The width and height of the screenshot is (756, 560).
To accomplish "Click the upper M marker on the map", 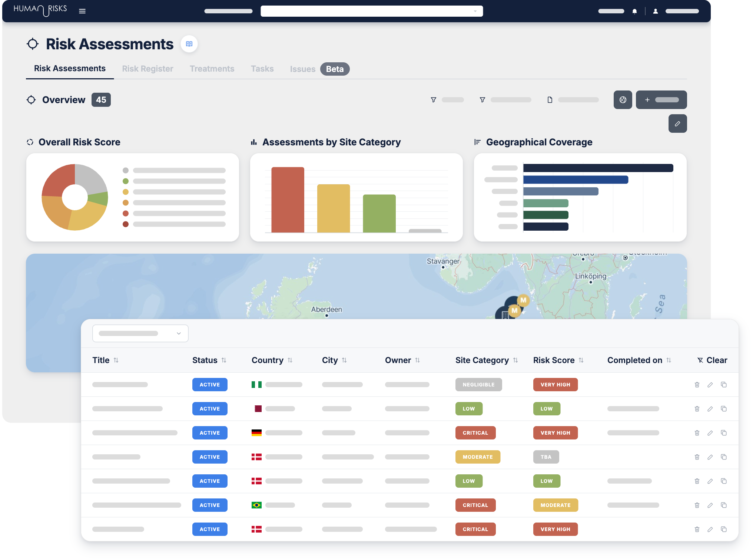I will [523, 300].
